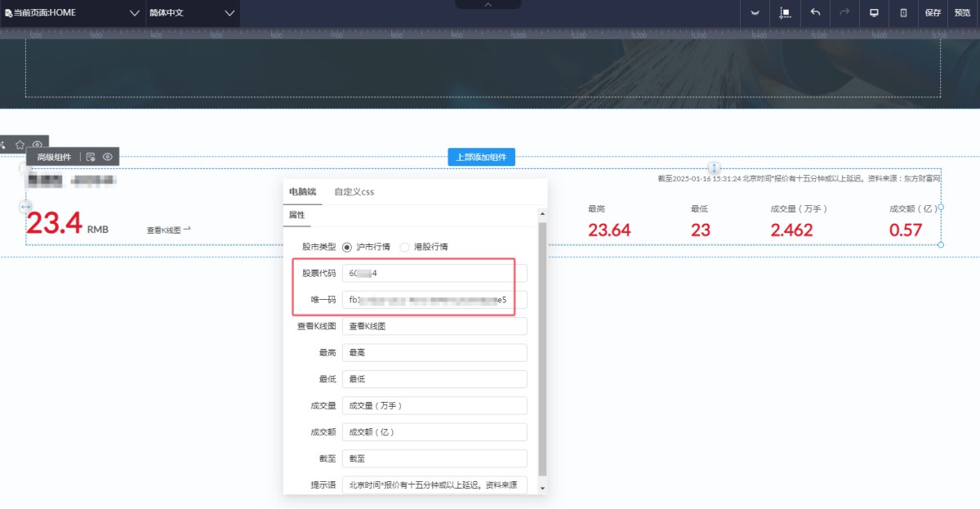Click the closed-eye hide icon in top toolbar
The image size is (980, 509).
pyautogui.click(x=755, y=13)
